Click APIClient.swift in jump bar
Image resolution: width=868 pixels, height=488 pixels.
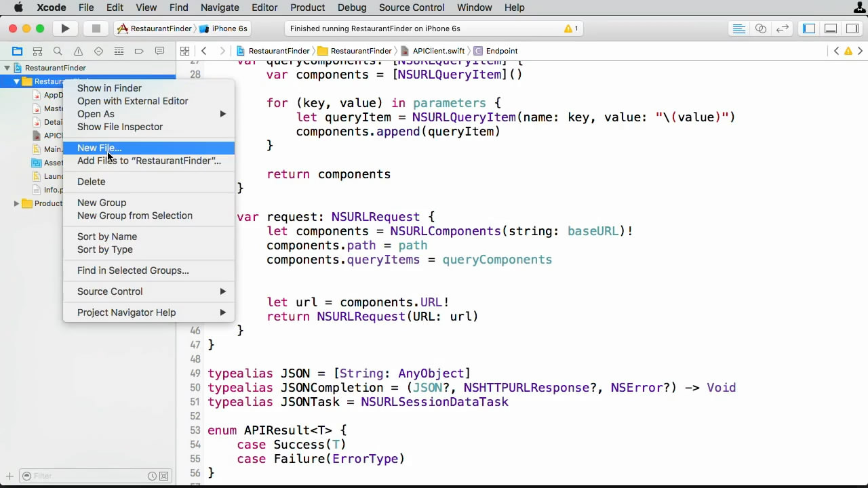point(433,51)
